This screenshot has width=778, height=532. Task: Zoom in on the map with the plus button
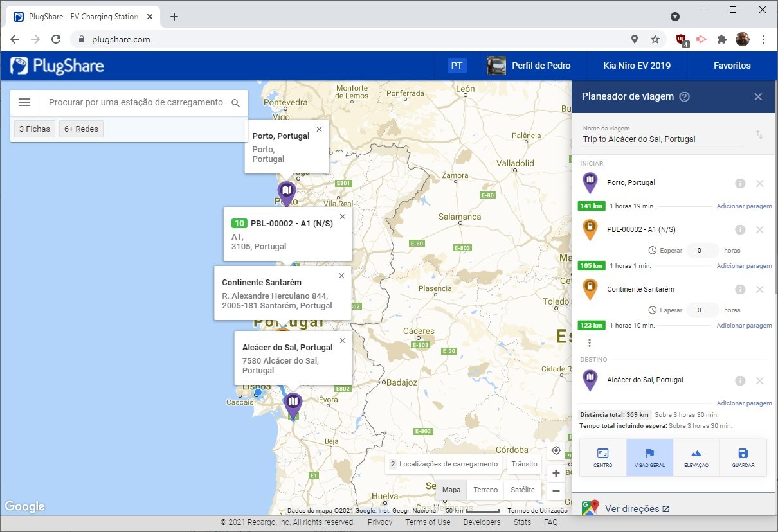(556, 474)
